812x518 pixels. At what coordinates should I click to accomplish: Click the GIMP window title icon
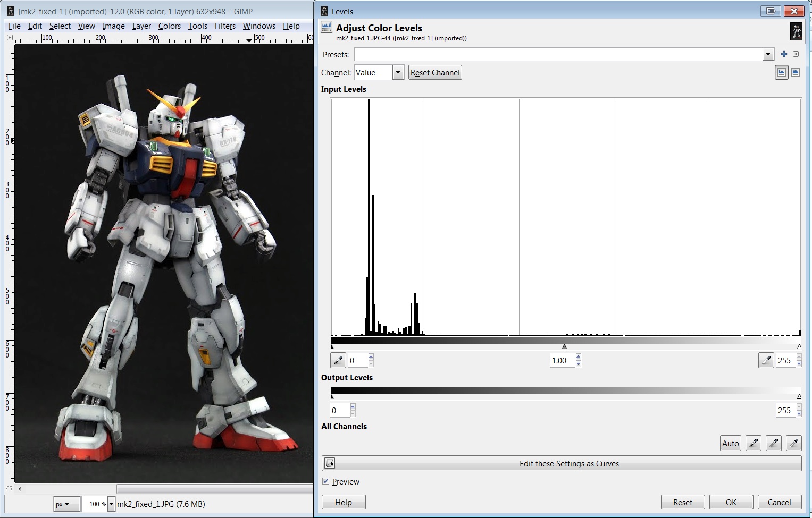tap(10, 11)
